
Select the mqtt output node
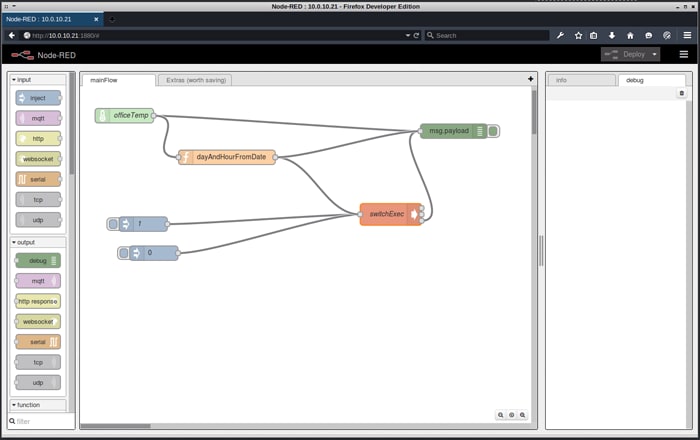38,281
